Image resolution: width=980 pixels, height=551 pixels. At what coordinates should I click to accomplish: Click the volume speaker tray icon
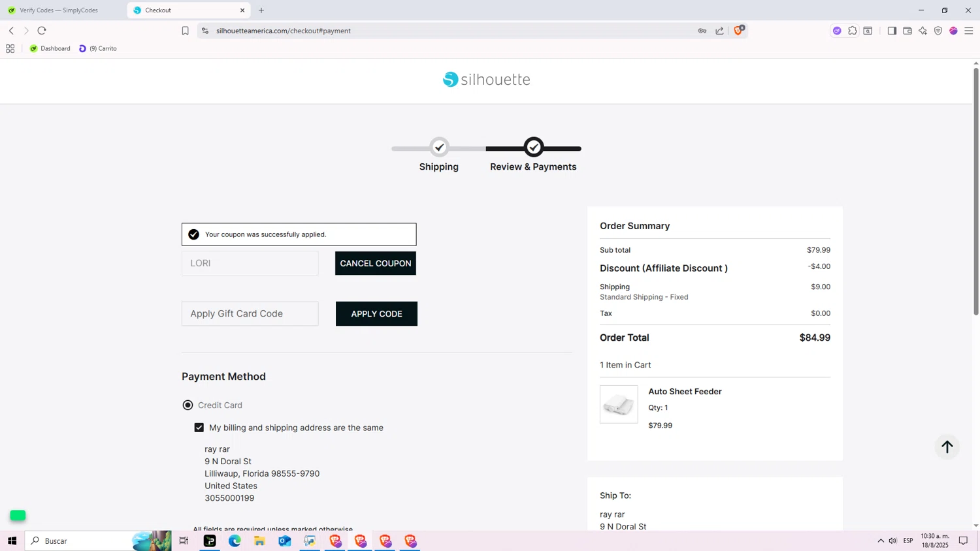[x=893, y=541]
